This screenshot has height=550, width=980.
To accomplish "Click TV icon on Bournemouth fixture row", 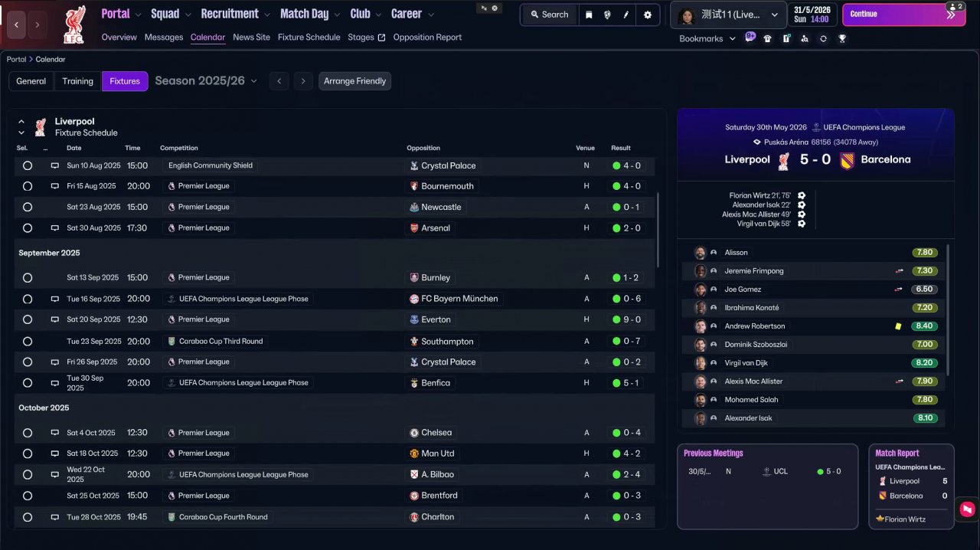I will 55,186.
